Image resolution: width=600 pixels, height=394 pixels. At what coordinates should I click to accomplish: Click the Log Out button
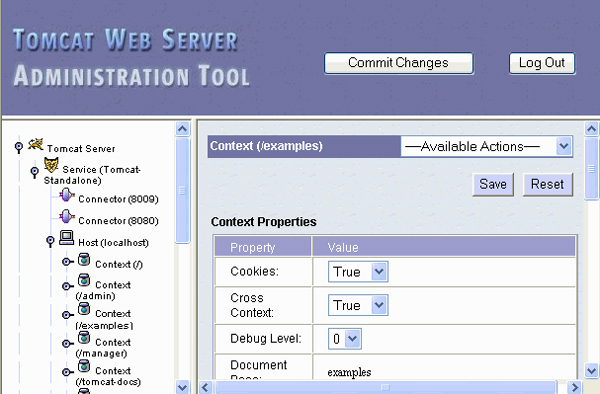point(541,63)
